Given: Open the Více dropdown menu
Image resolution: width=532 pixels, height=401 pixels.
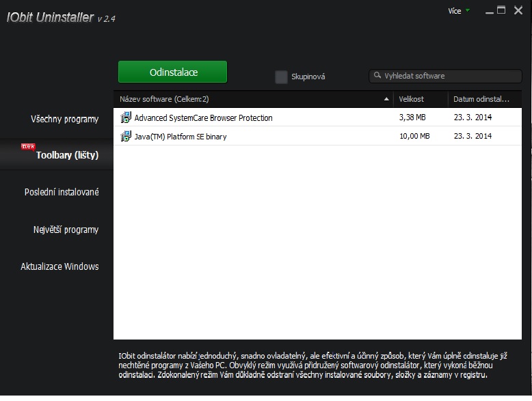Looking at the screenshot, I should 459,11.
